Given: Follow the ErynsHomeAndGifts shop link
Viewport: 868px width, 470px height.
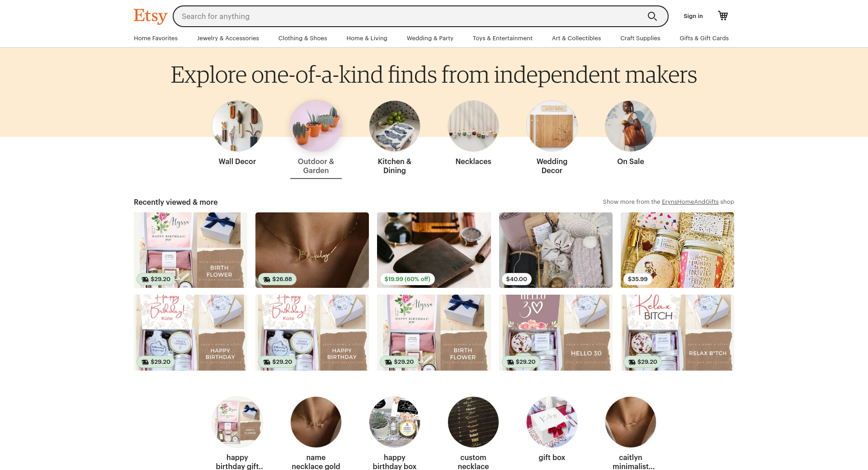Looking at the screenshot, I should point(690,202).
